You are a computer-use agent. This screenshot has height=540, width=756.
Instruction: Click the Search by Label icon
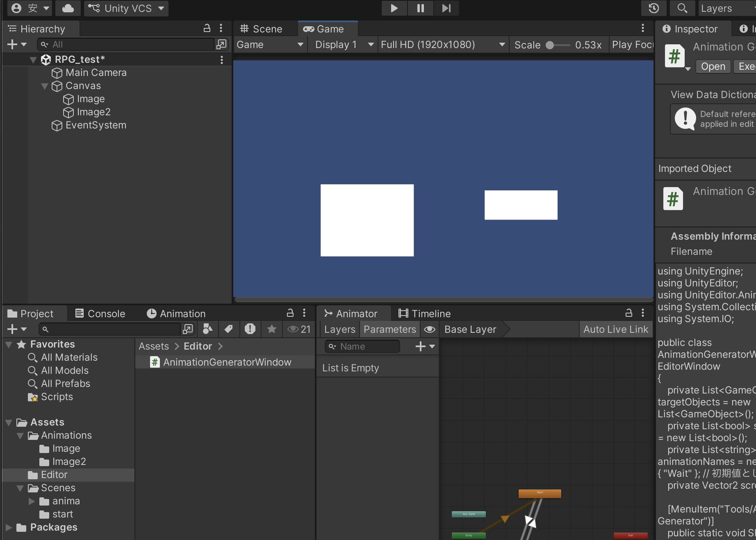pos(229,329)
